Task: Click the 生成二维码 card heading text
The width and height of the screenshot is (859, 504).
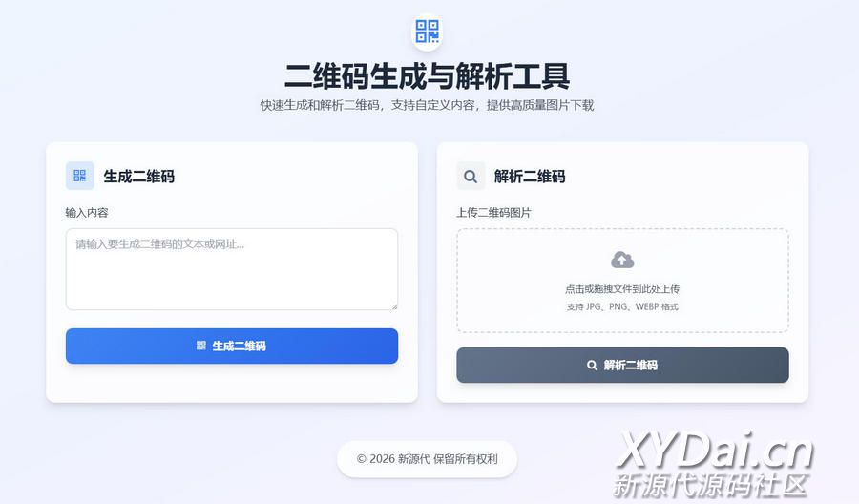Action: pyautogui.click(x=139, y=177)
